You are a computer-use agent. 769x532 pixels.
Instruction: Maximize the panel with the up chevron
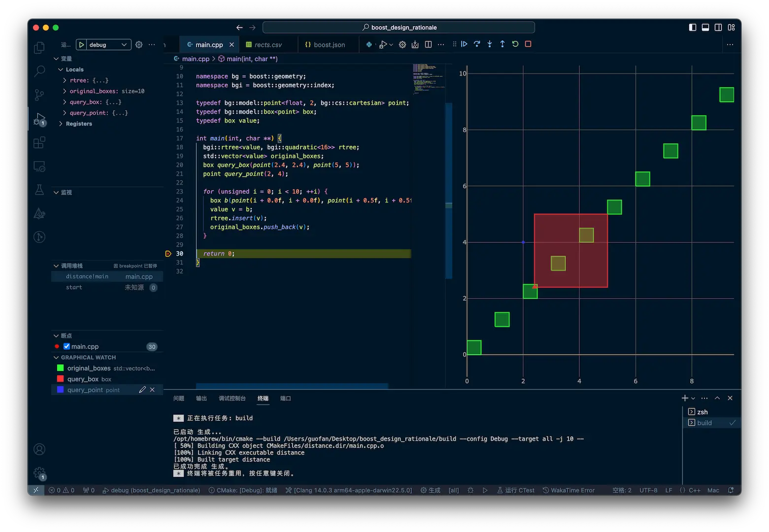point(717,398)
